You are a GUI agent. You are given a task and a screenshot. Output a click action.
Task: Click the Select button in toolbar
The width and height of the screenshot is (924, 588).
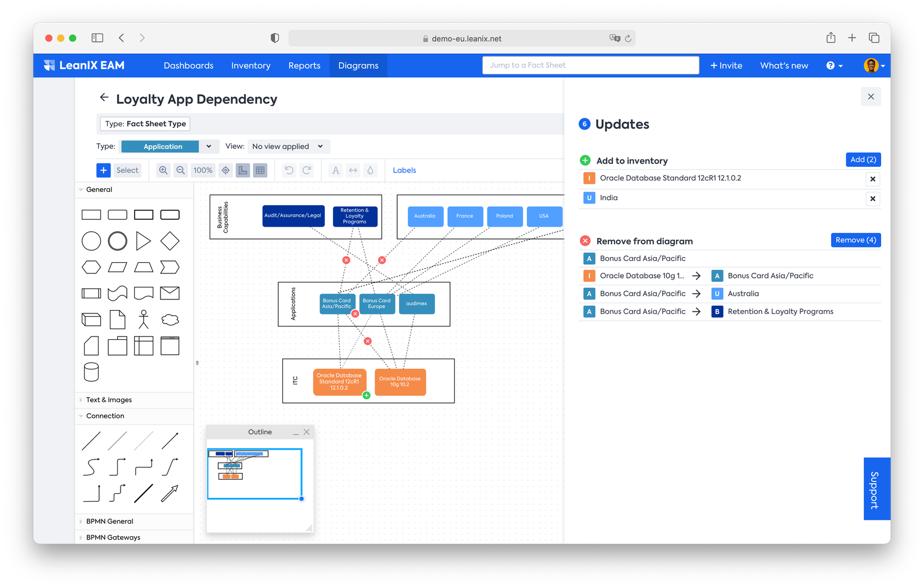click(x=127, y=170)
